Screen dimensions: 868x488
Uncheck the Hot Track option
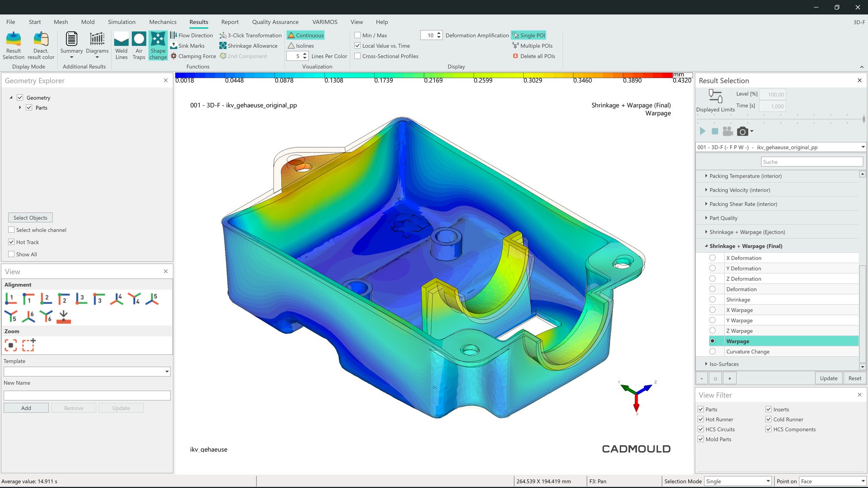point(11,242)
